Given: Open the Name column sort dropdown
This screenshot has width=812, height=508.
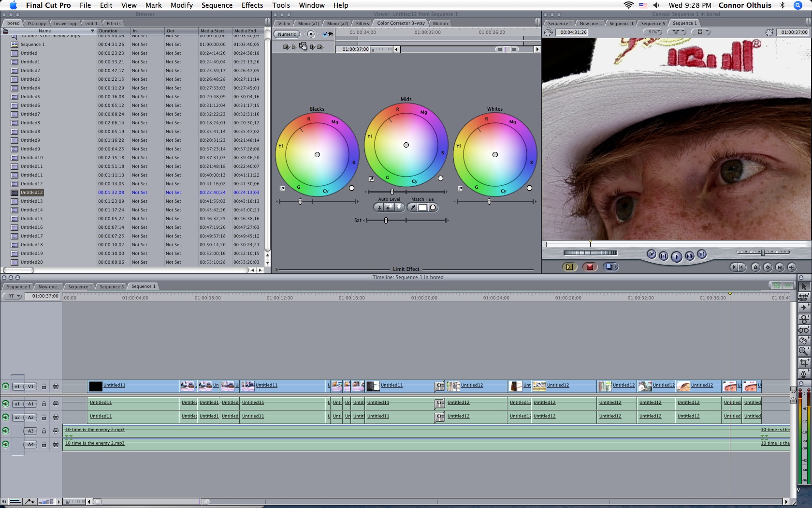Looking at the screenshot, I should click(92, 31).
